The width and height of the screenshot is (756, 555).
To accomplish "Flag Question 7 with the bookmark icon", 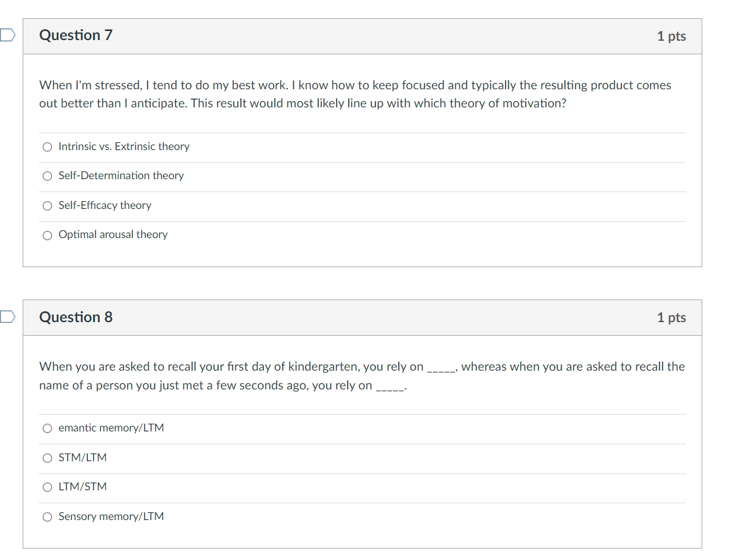I will (8, 35).
